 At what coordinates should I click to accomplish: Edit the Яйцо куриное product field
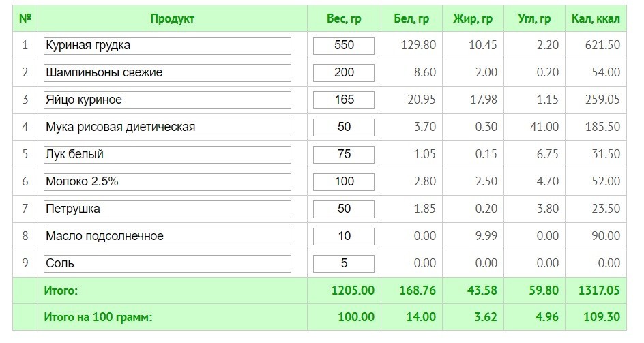[x=167, y=100]
